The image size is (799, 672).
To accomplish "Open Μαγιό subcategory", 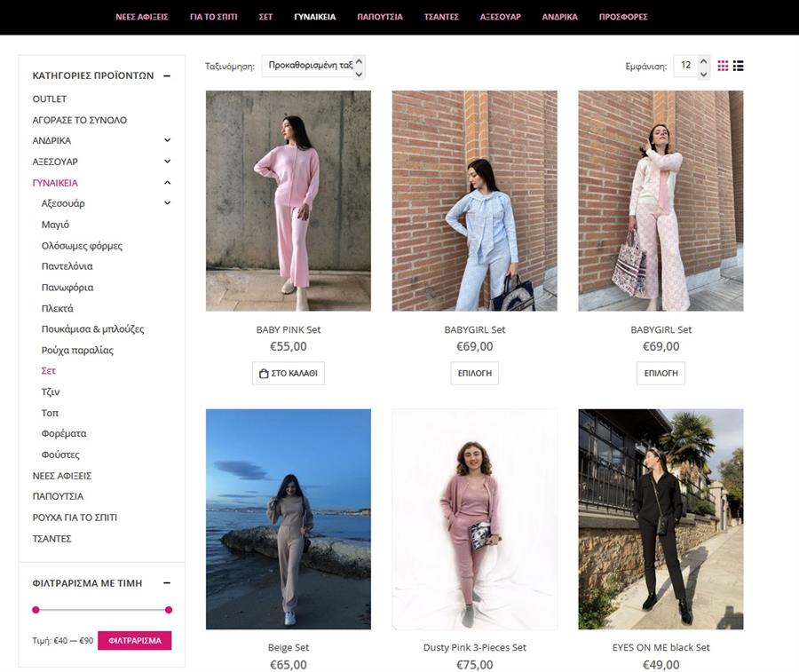I will [55, 225].
